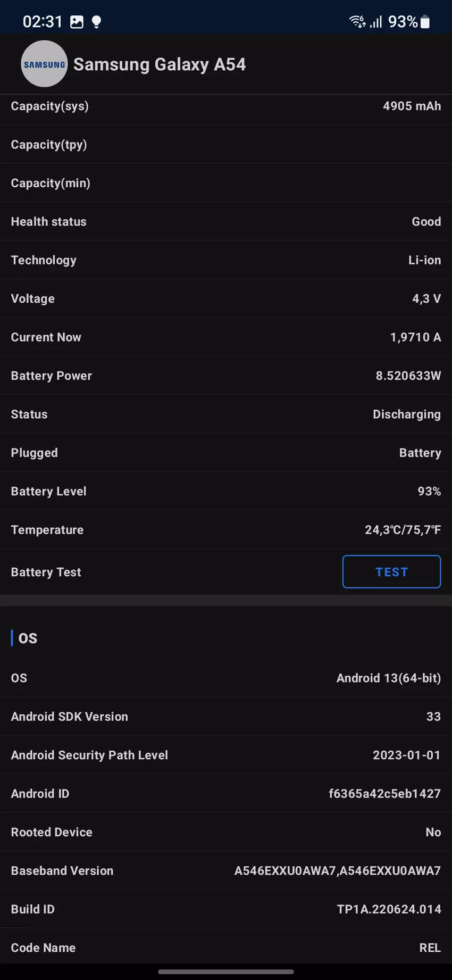Select the Current Now value

pyautogui.click(x=415, y=337)
